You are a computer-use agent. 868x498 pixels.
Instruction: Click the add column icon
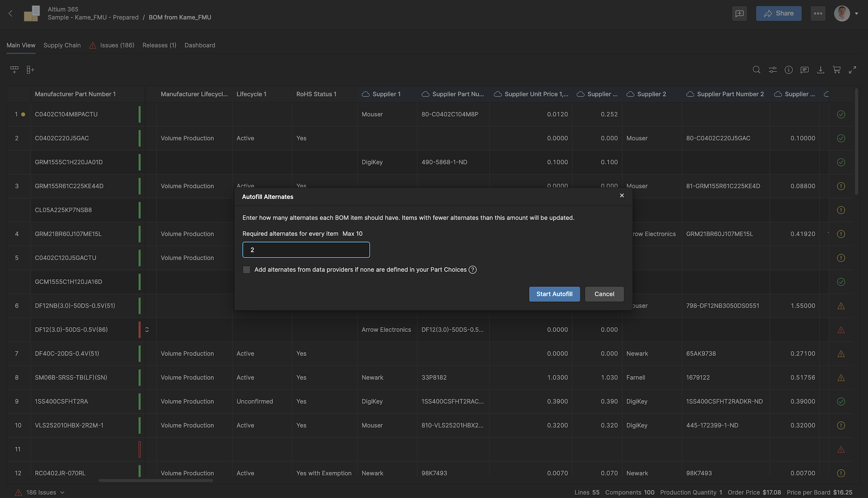point(30,70)
